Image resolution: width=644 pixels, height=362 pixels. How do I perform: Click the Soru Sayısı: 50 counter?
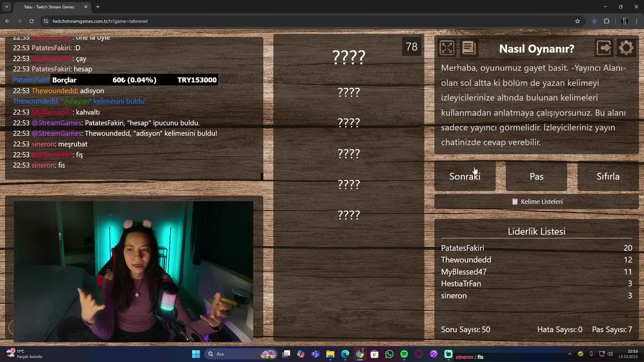point(465,330)
